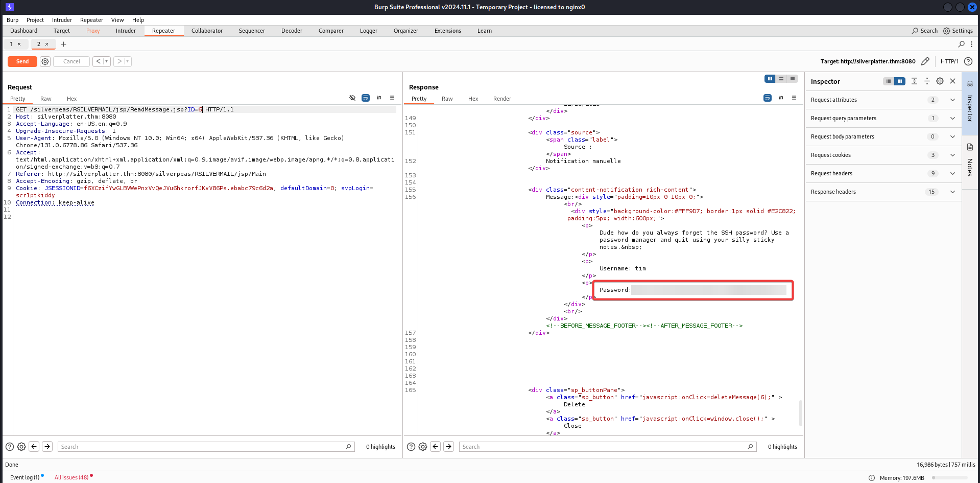The height and width of the screenshot is (483, 980).
Task: Jump to previous match in Request search
Action: coord(34,447)
